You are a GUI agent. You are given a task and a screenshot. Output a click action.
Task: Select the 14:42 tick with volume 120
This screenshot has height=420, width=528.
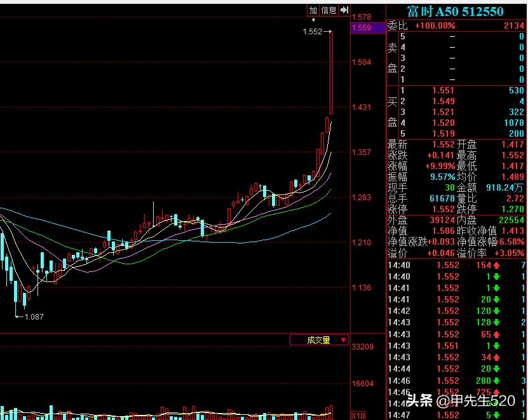(x=457, y=311)
